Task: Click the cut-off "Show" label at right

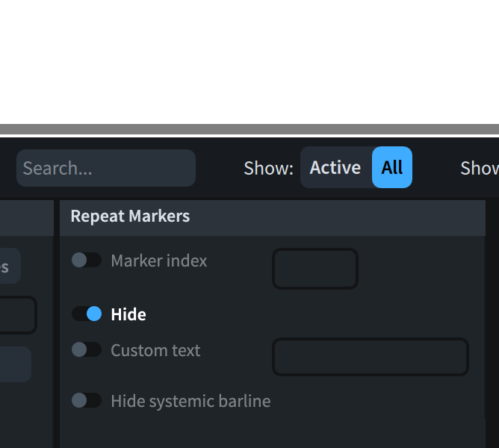Action: pos(479,169)
